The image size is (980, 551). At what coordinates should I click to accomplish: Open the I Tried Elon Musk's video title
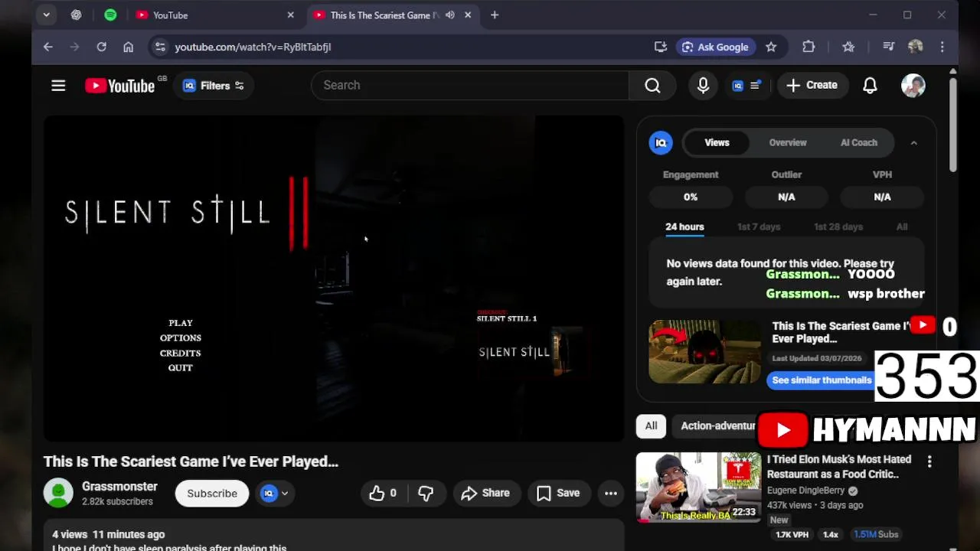click(839, 466)
